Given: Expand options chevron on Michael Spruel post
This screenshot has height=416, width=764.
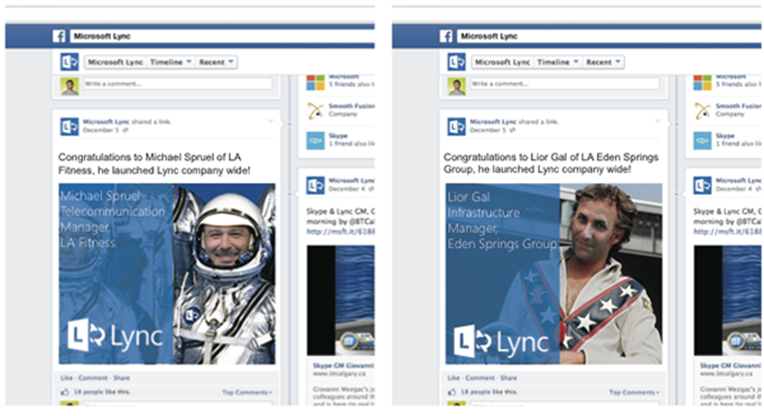Looking at the screenshot, I should [270, 121].
